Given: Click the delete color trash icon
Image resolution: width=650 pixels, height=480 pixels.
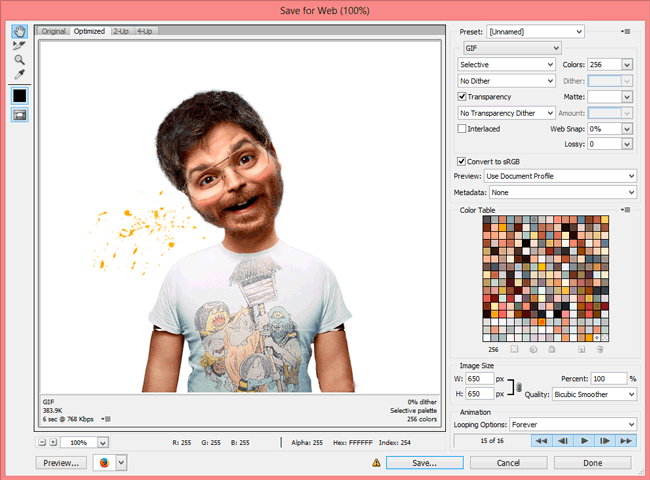Looking at the screenshot, I should (x=600, y=349).
